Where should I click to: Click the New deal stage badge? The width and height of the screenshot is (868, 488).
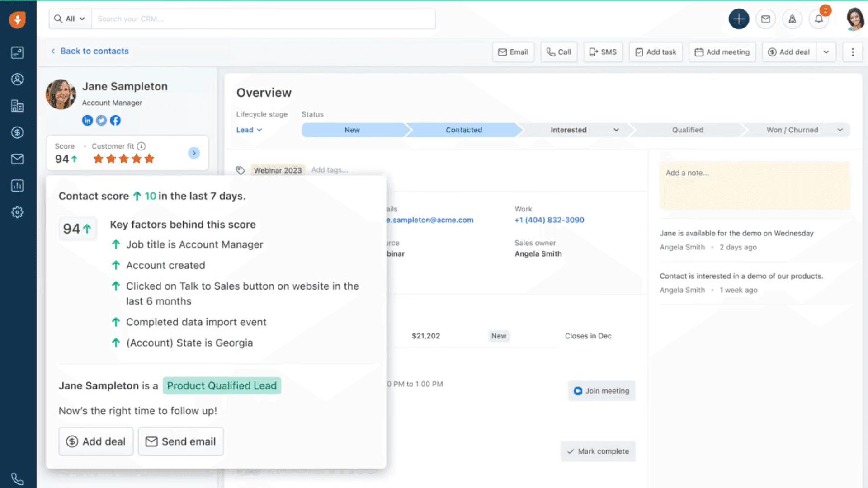499,336
